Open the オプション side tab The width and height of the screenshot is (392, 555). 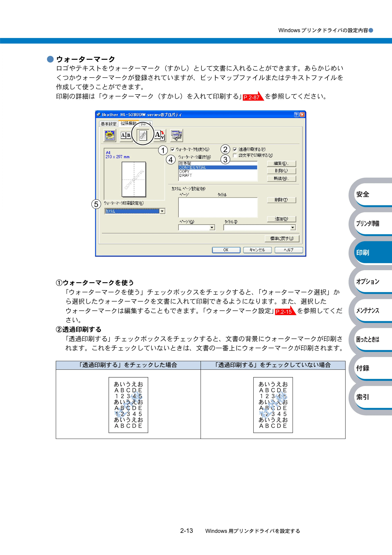pos(373,281)
